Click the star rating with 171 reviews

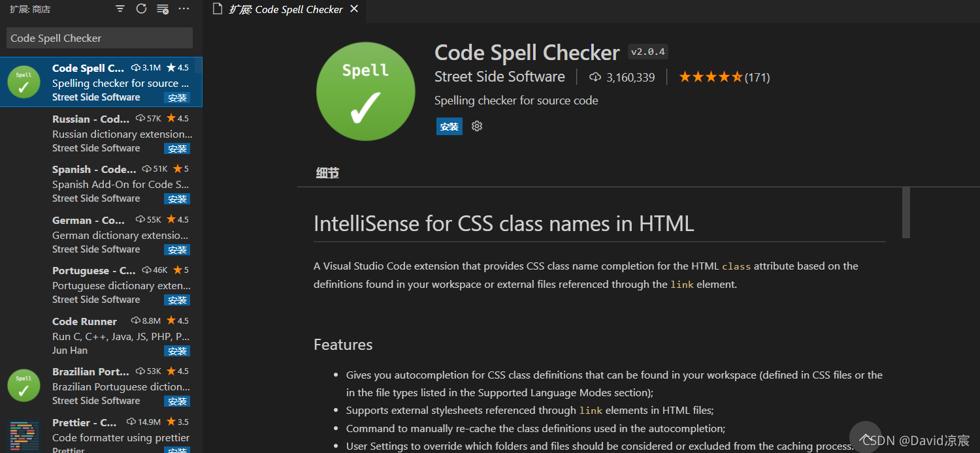pos(725,77)
